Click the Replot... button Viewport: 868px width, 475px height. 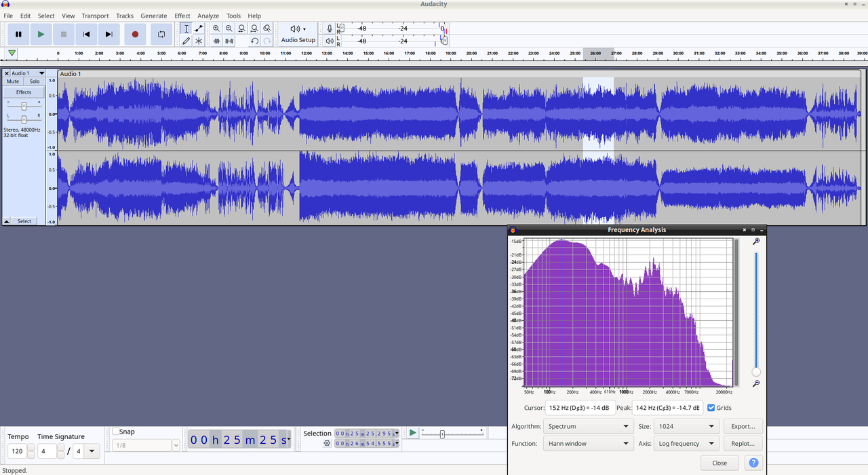[x=743, y=444]
